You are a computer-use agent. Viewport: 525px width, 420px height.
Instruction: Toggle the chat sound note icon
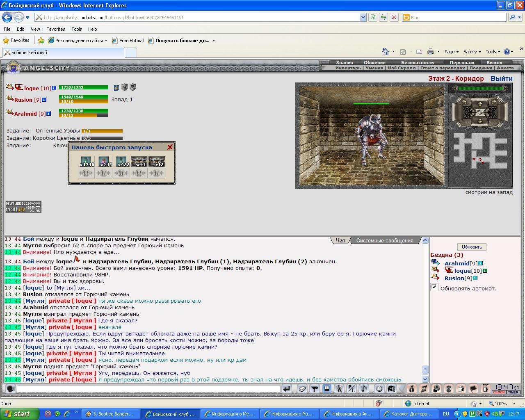364,388
